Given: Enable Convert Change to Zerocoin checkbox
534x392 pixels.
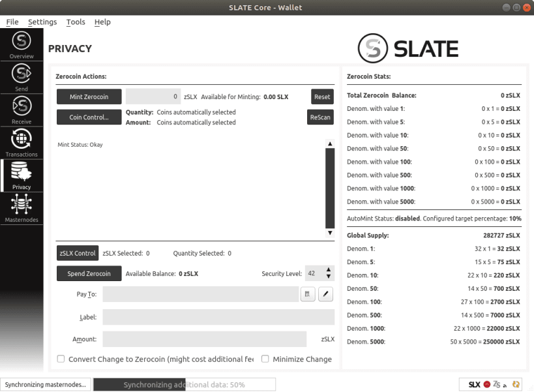Looking at the screenshot, I should 61,359.
